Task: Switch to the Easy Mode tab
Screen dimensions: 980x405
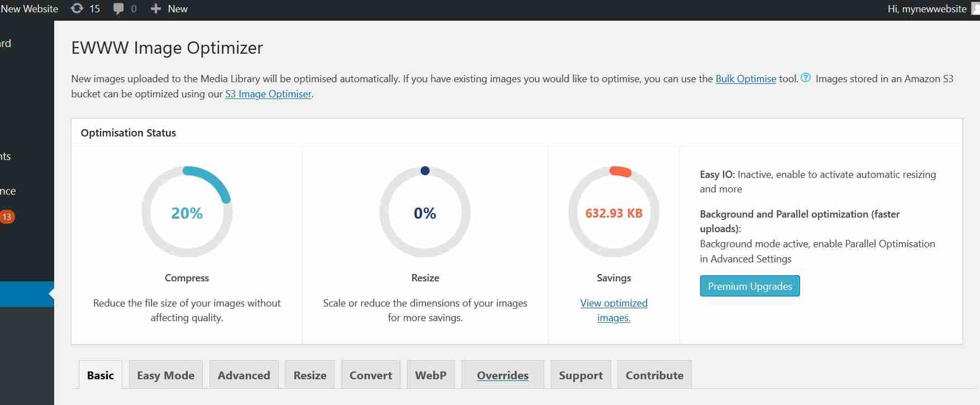Action: point(165,374)
